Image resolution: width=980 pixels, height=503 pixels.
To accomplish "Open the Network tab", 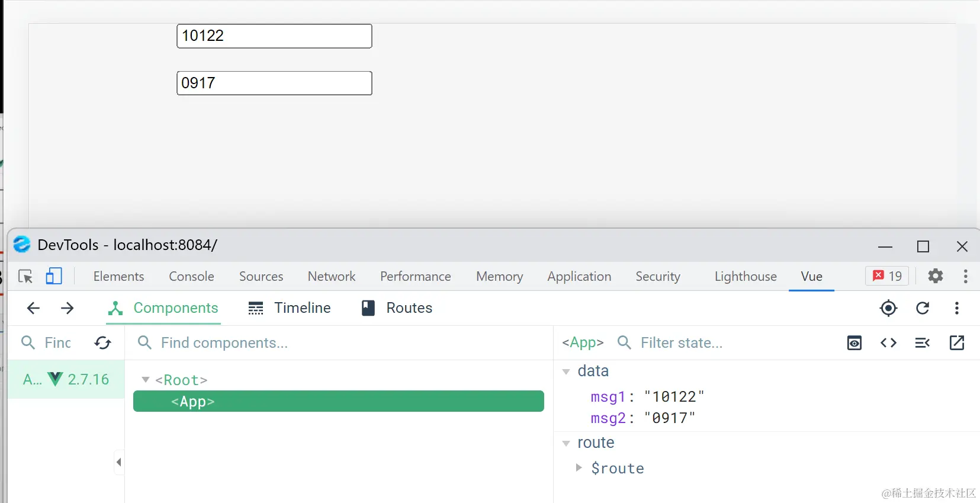I will [x=331, y=277].
